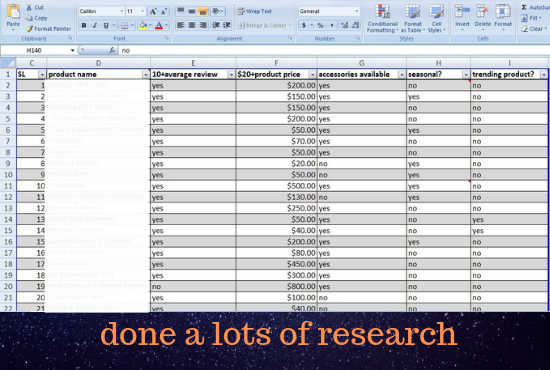
Task: Open the General number format dropdown
Action: click(x=357, y=11)
